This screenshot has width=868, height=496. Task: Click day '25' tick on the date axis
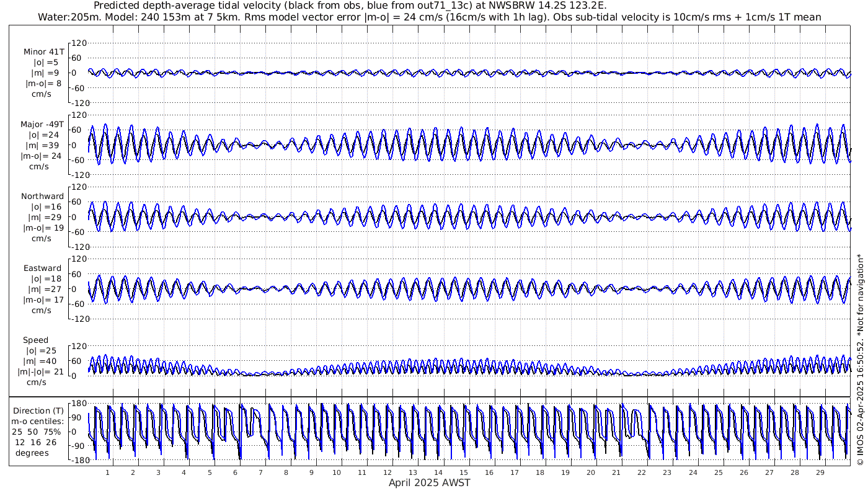pos(718,472)
